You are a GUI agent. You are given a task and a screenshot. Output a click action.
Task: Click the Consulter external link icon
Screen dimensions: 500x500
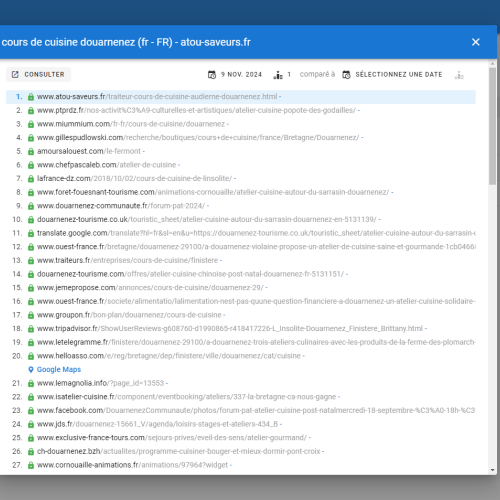[x=15, y=74]
